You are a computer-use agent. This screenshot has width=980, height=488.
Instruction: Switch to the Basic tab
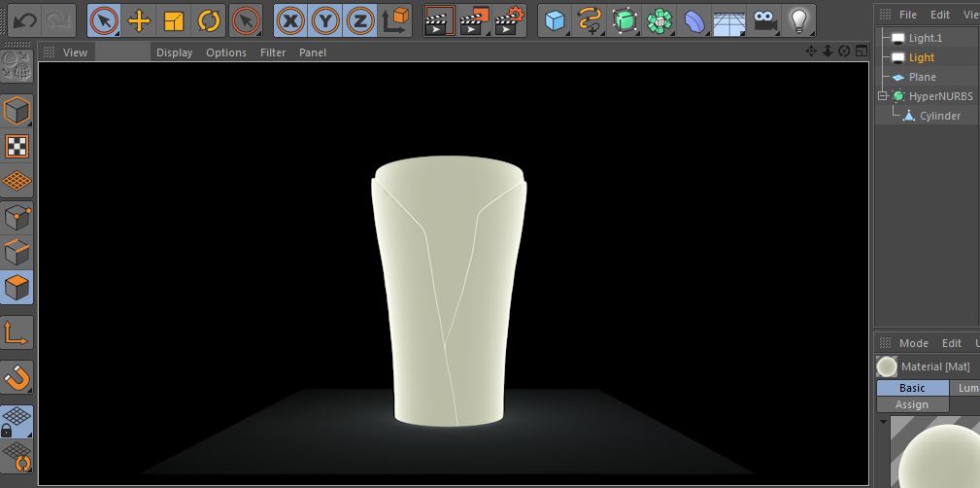(x=912, y=388)
